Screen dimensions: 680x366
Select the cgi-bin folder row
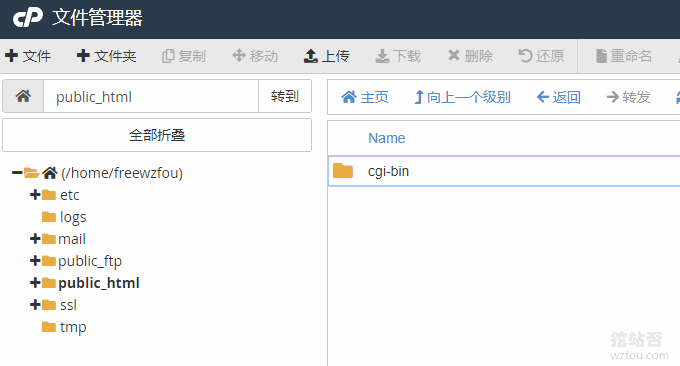point(504,171)
